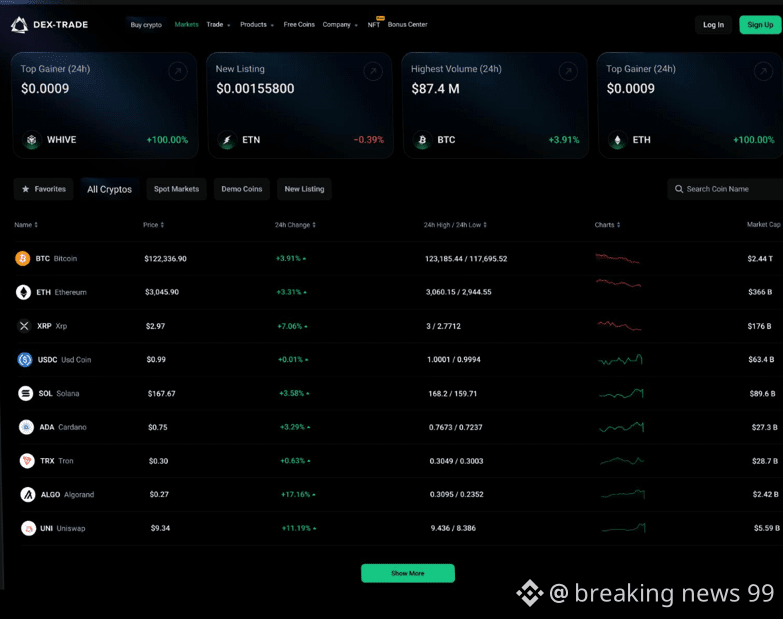
Task: Open Free Coins page
Action: tap(299, 24)
